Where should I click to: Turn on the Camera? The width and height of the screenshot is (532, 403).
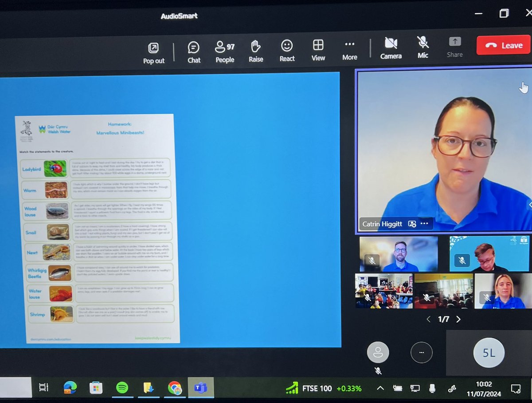pyautogui.click(x=391, y=48)
